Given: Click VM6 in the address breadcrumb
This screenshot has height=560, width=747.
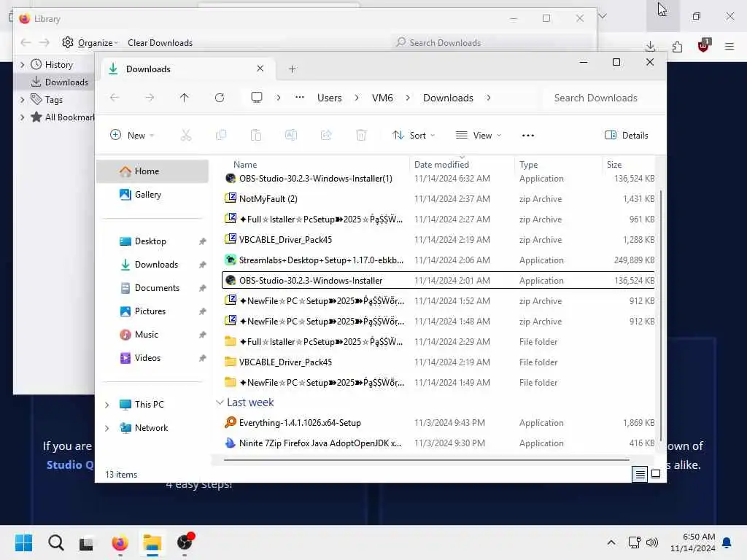Looking at the screenshot, I should point(382,98).
